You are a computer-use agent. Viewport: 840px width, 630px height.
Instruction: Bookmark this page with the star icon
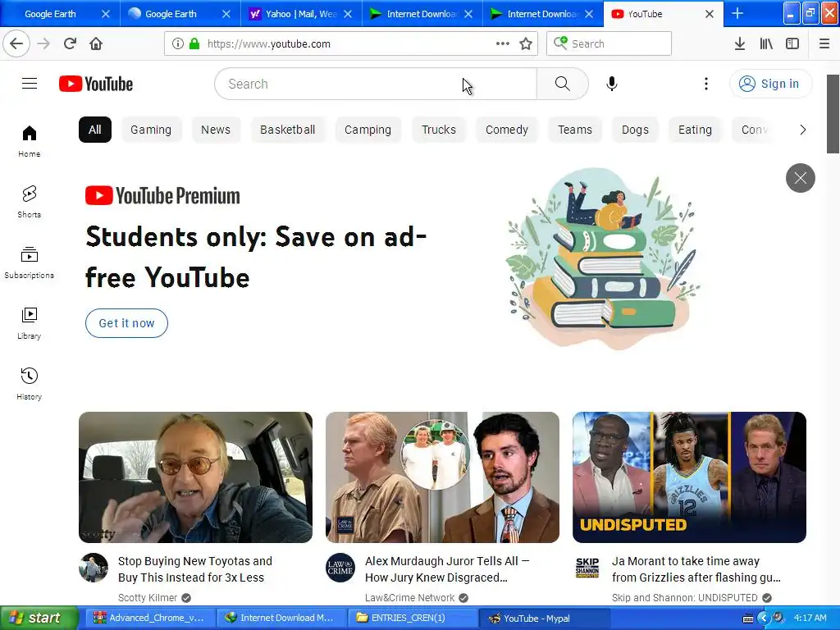coord(526,43)
